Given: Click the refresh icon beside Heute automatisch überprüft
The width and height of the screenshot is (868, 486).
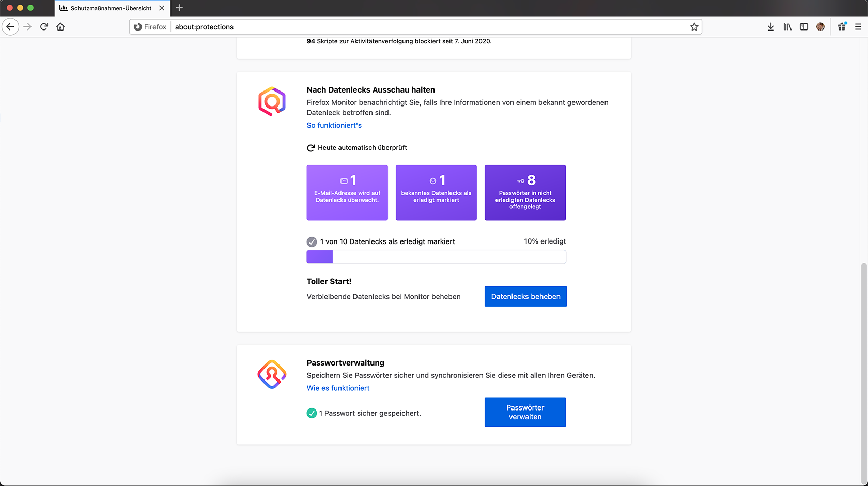Looking at the screenshot, I should pyautogui.click(x=311, y=148).
